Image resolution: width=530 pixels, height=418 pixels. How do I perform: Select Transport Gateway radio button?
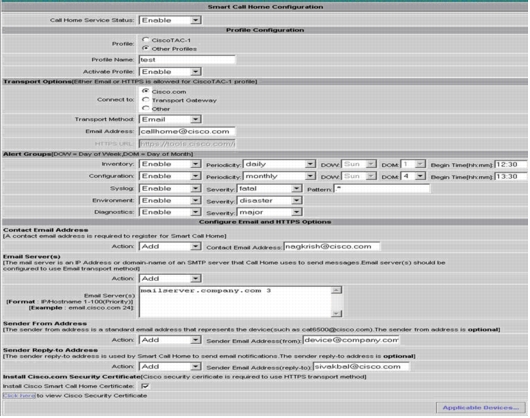(145, 100)
